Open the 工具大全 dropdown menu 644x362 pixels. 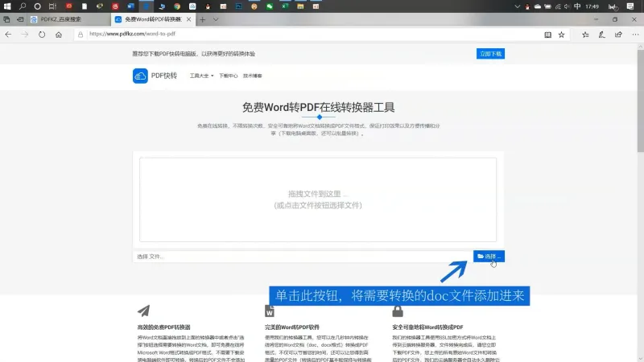[x=201, y=76]
